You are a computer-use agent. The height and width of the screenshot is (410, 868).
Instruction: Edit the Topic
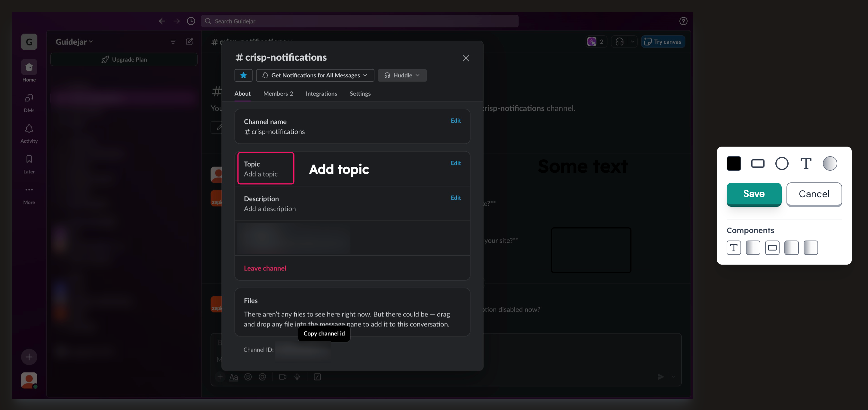click(456, 163)
